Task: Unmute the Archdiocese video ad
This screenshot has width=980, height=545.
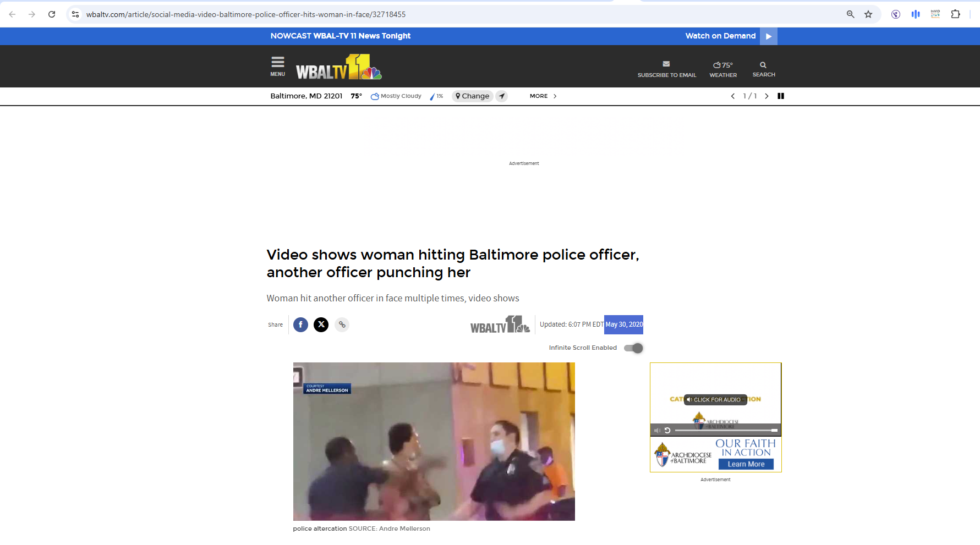Action: click(x=657, y=430)
